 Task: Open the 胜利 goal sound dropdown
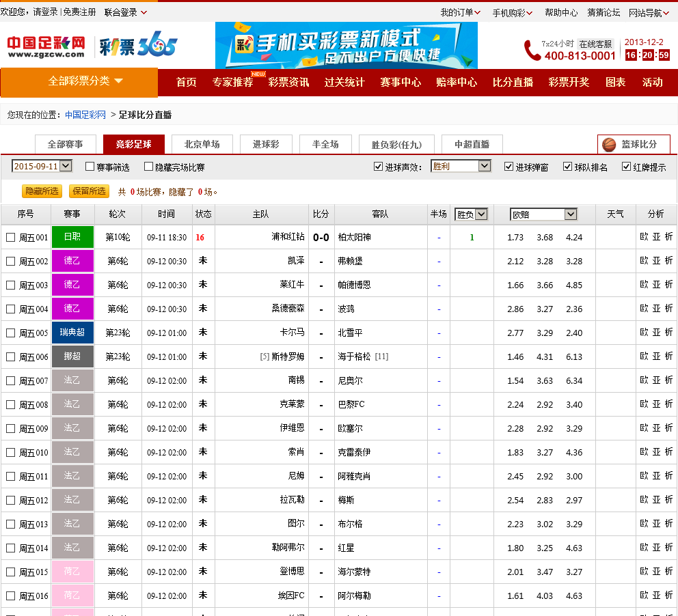coord(461,166)
